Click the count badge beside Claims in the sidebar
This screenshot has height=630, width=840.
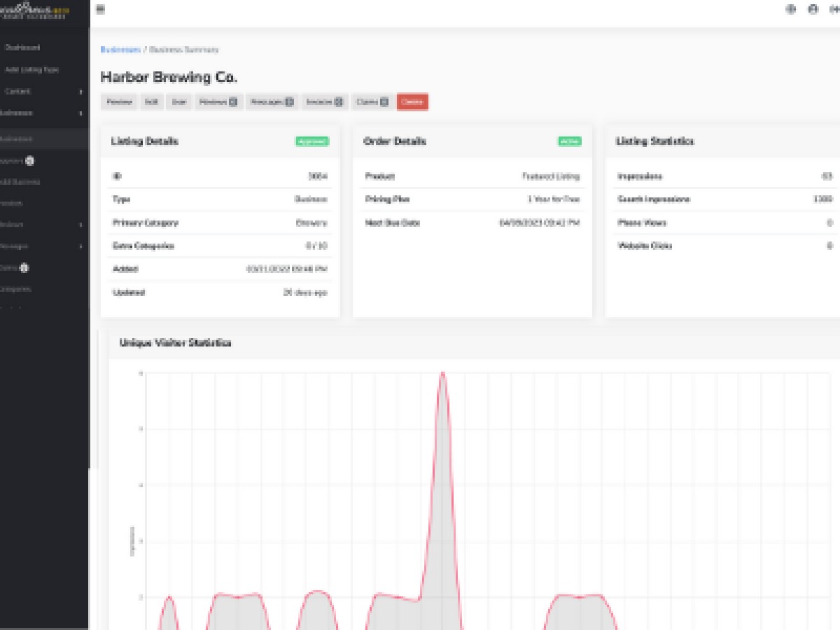point(24,267)
